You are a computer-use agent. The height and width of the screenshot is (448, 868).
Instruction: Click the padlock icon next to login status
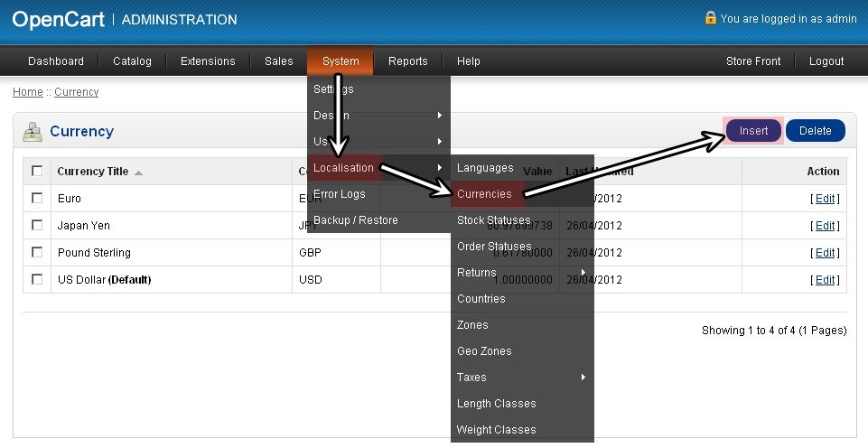pyautogui.click(x=710, y=18)
